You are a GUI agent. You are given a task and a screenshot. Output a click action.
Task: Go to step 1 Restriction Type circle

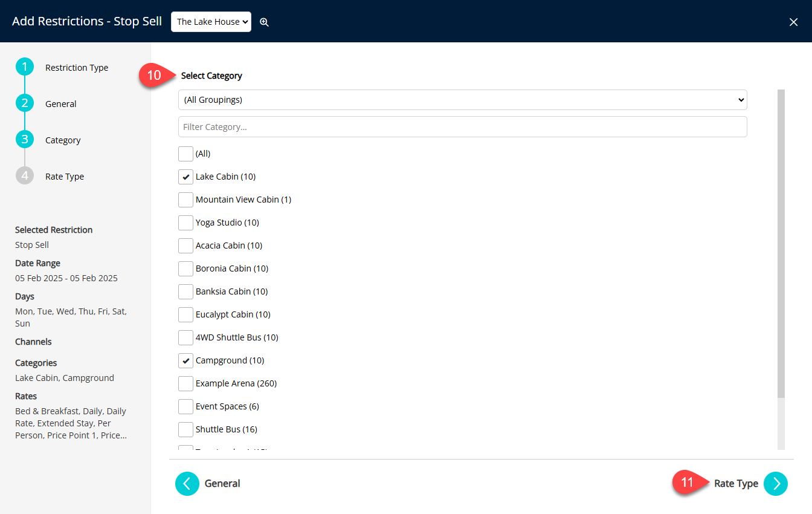coord(25,67)
